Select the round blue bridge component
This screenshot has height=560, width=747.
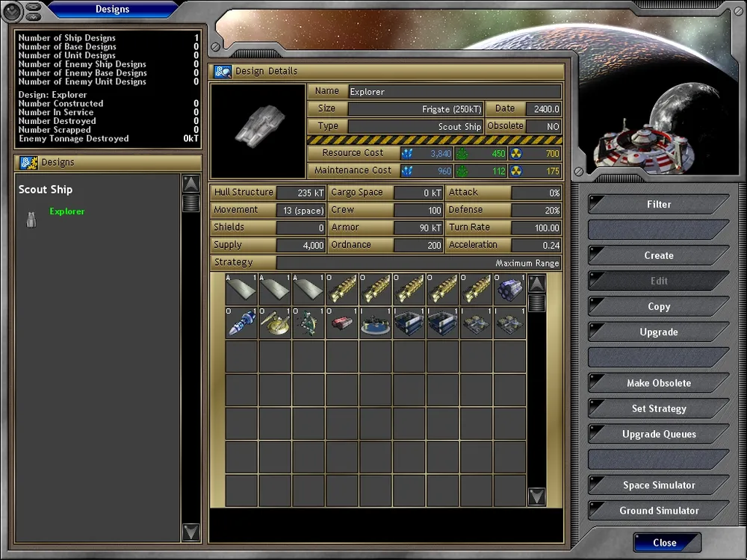(376, 323)
